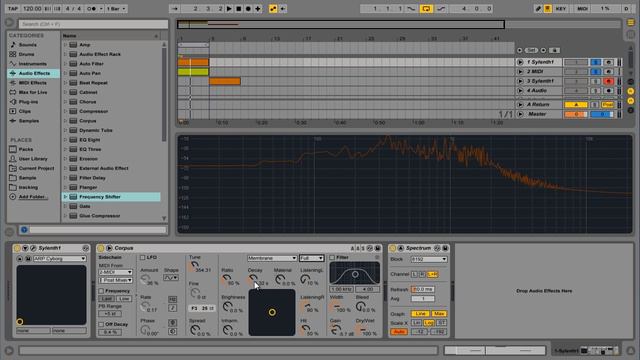Toggle the yellow Automation Arm button
The height and width of the screenshot is (360, 640).
point(273,9)
